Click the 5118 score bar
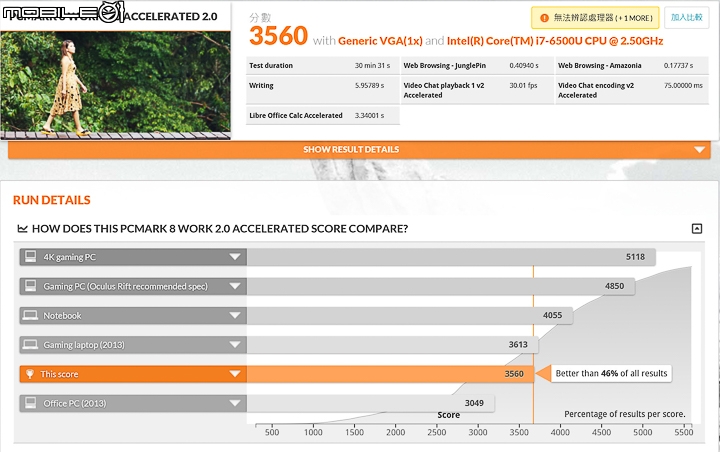Image resolution: width=720 pixels, height=452 pixels. point(451,257)
